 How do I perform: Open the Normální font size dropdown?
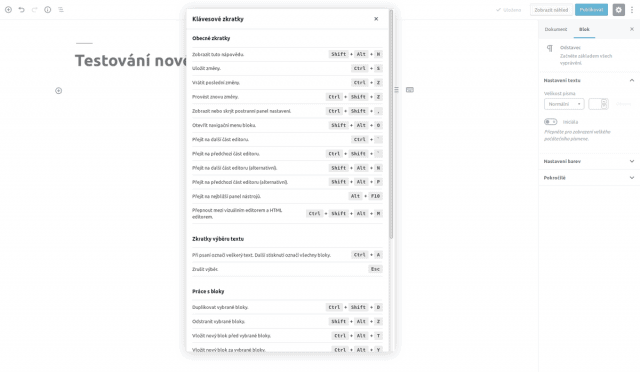click(564, 104)
